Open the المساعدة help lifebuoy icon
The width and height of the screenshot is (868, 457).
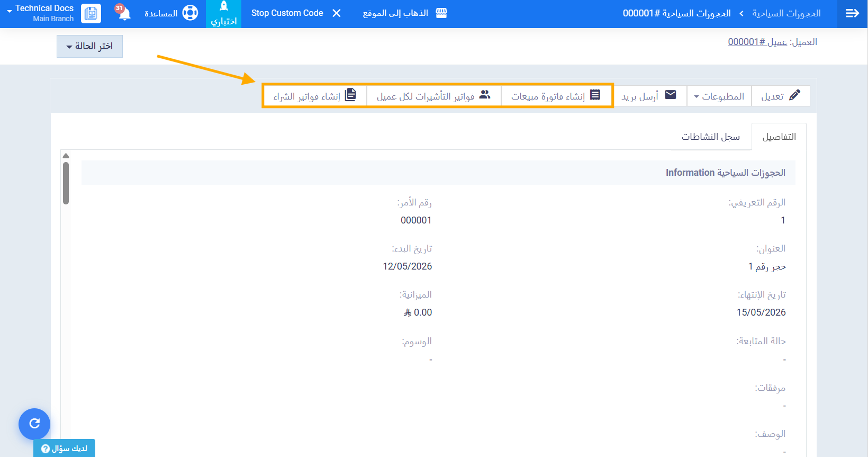pos(190,13)
